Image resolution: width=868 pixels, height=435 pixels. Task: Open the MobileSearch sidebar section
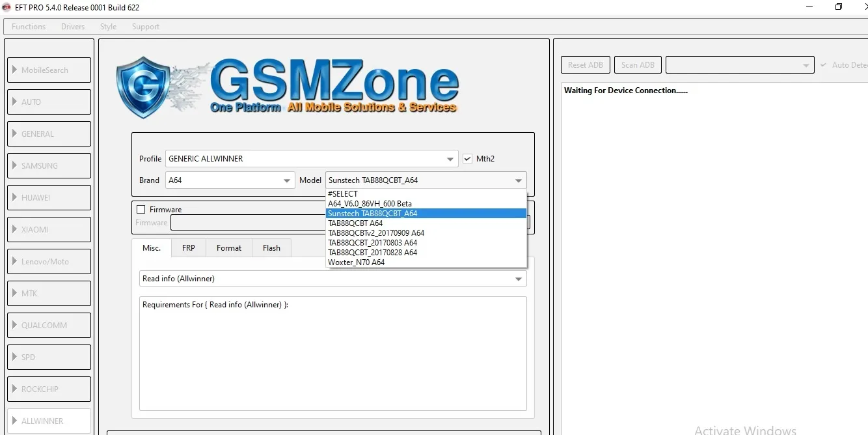pos(49,70)
